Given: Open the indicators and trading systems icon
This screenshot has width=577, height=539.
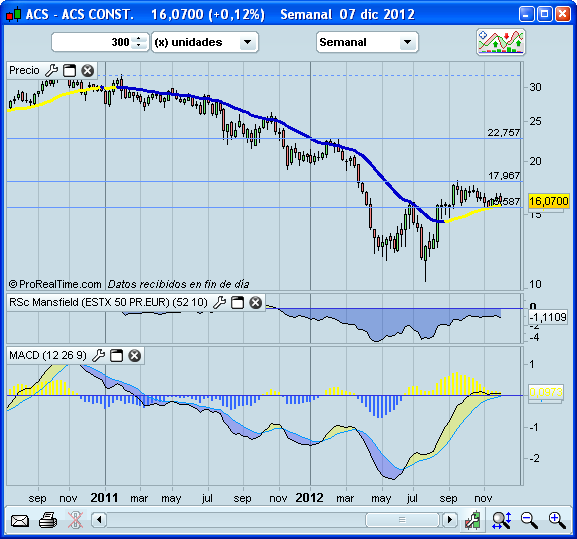Looking at the screenshot, I should pyautogui.click(x=500, y=42).
